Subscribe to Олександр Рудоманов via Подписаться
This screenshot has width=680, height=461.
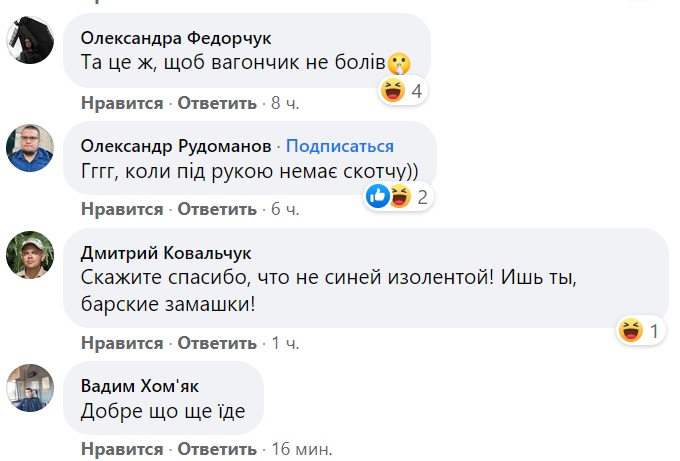[340, 145]
